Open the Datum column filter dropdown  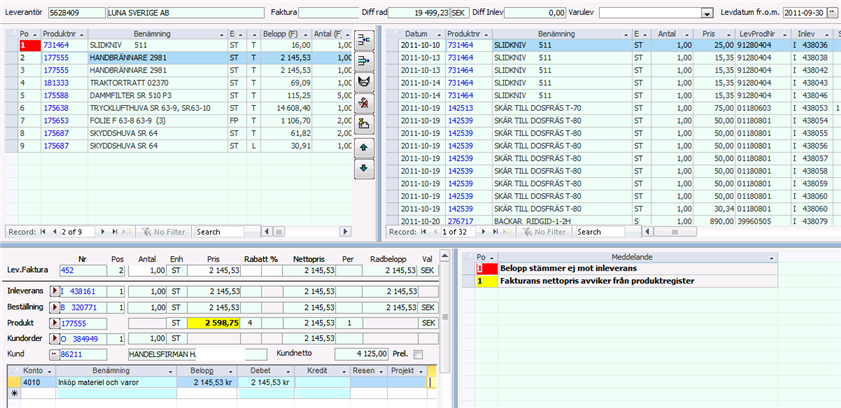440,33
